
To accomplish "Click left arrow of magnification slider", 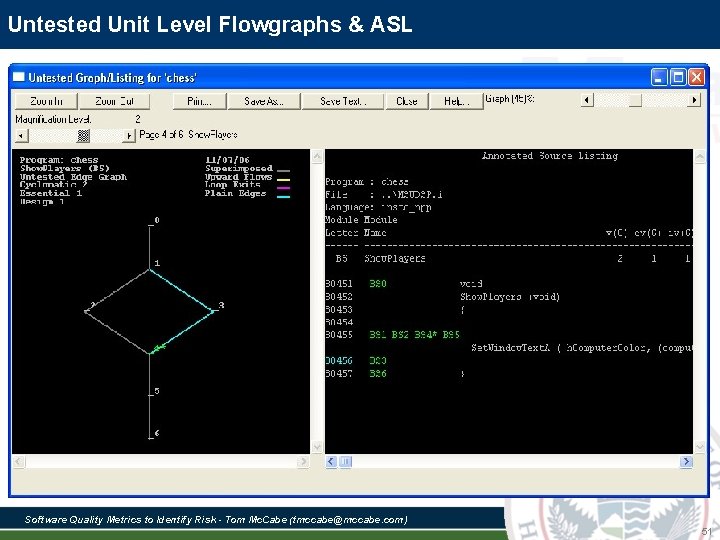I will click(22, 136).
